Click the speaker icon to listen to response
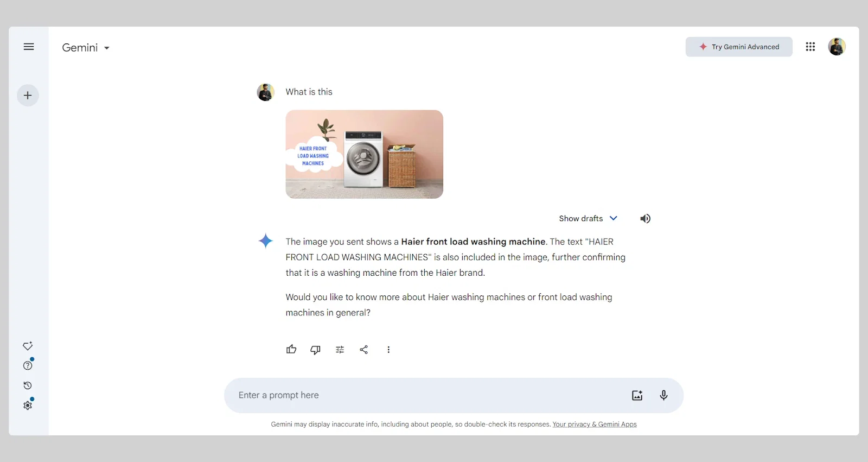The image size is (868, 462). [645, 218]
